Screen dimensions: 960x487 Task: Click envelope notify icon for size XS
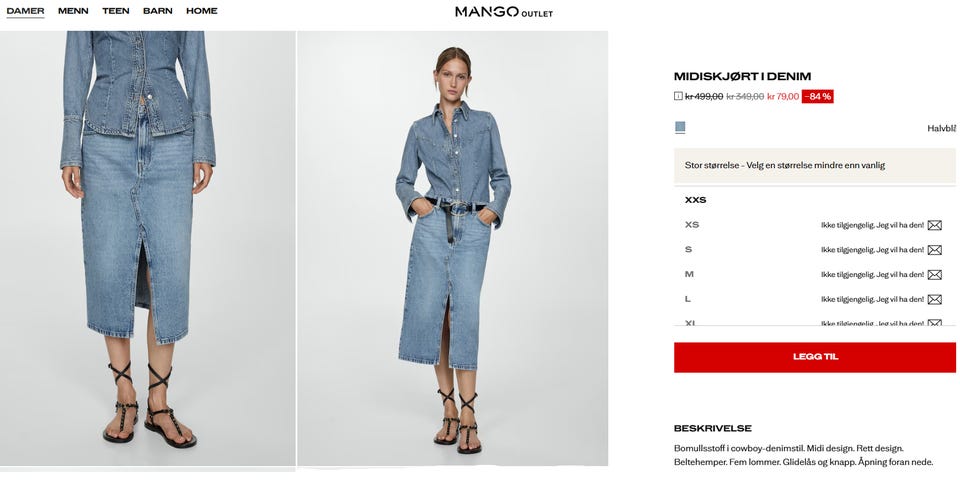click(x=934, y=225)
